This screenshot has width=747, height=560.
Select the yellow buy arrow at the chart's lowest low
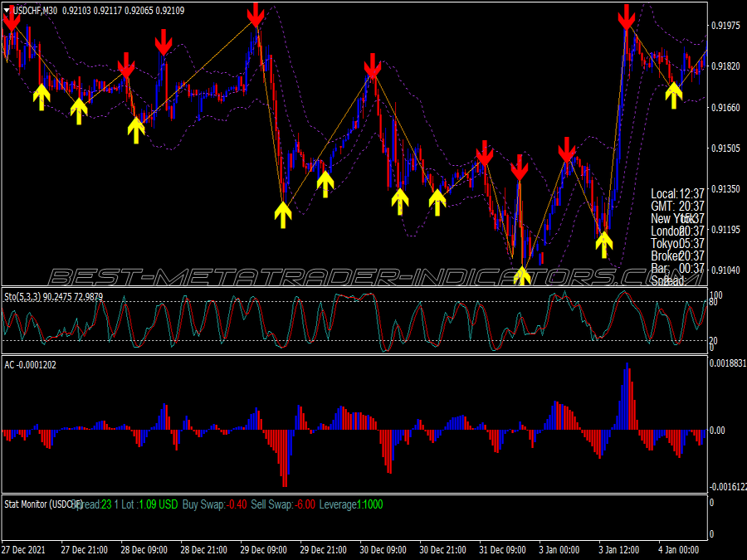coord(522,275)
